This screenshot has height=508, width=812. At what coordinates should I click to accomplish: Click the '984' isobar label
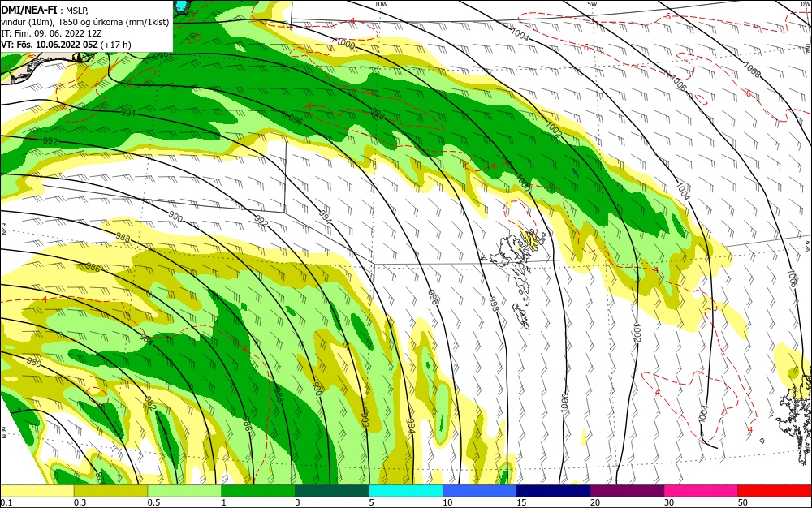pyautogui.click(x=146, y=339)
